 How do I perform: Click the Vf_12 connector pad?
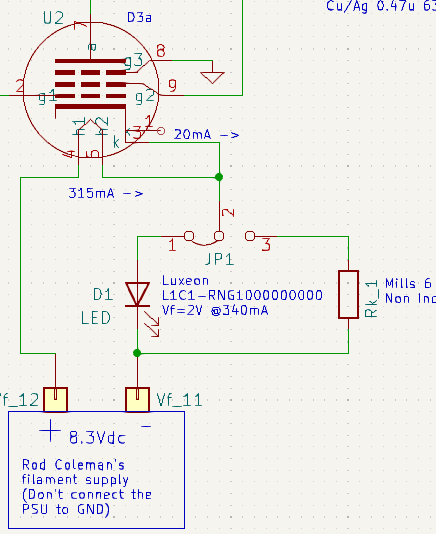(56, 399)
